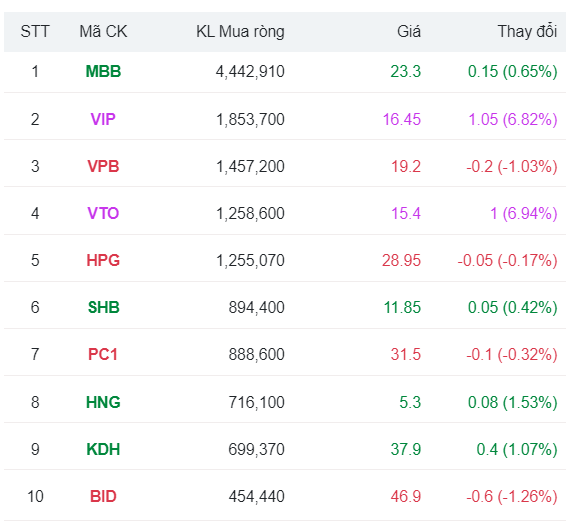Image resolution: width=567 pixels, height=524 pixels.
Task: Select net buy volume 1,255,070
Action: pos(250,260)
